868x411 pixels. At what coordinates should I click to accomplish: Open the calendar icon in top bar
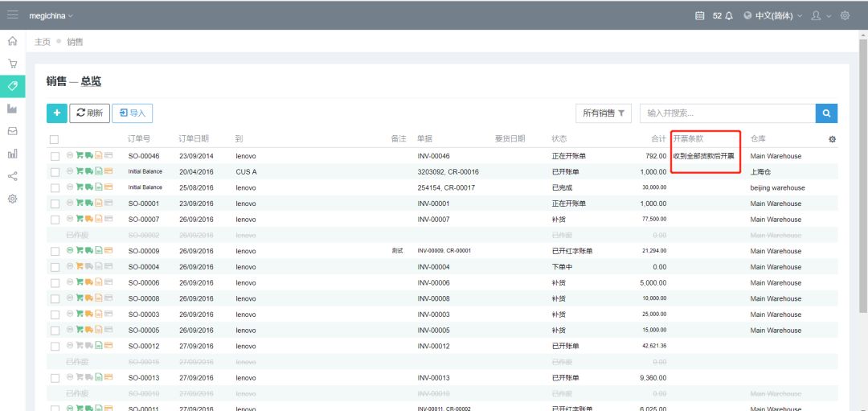click(699, 15)
